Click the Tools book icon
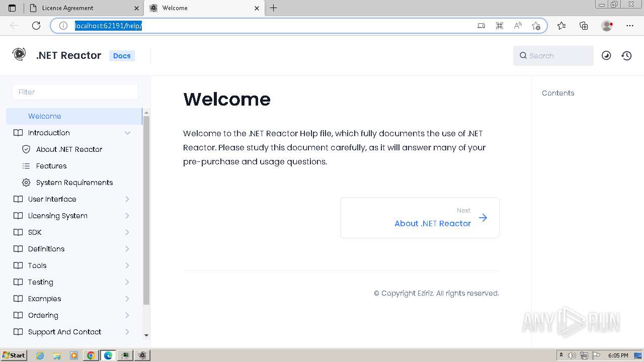The height and width of the screenshot is (362, 644). (18, 265)
